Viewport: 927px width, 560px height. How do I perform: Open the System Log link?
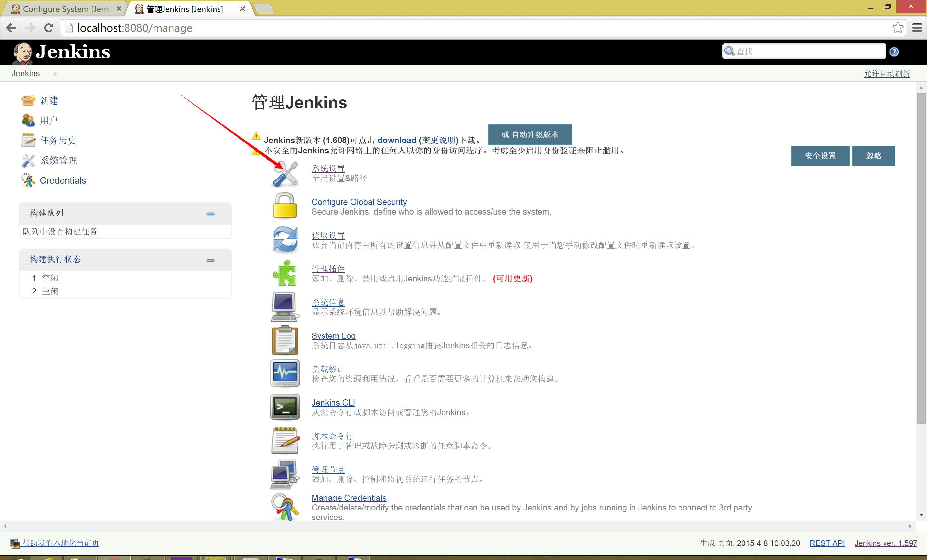click(333, 335)
